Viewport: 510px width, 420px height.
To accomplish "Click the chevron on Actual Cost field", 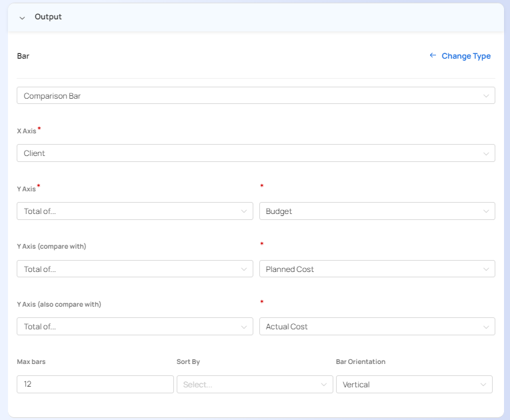I will (485, 327).
